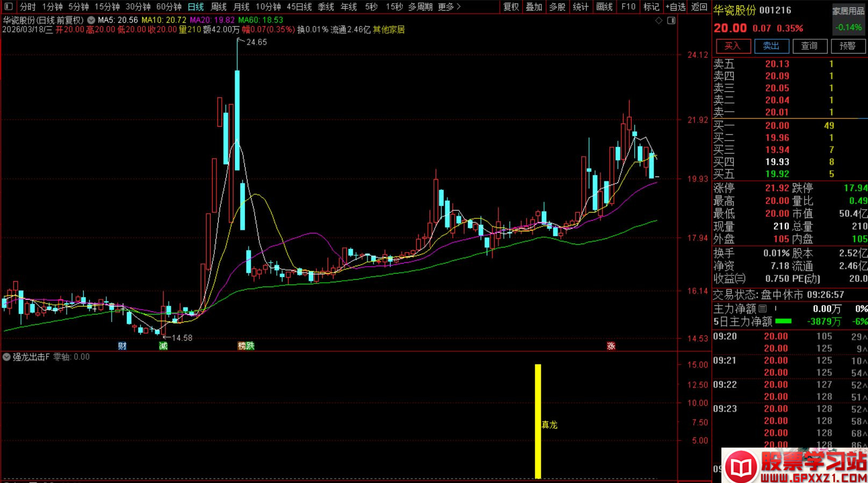Click the 减 event marker on the timeline
Screen dimensions: 868x483
click(x=163, y=346)
